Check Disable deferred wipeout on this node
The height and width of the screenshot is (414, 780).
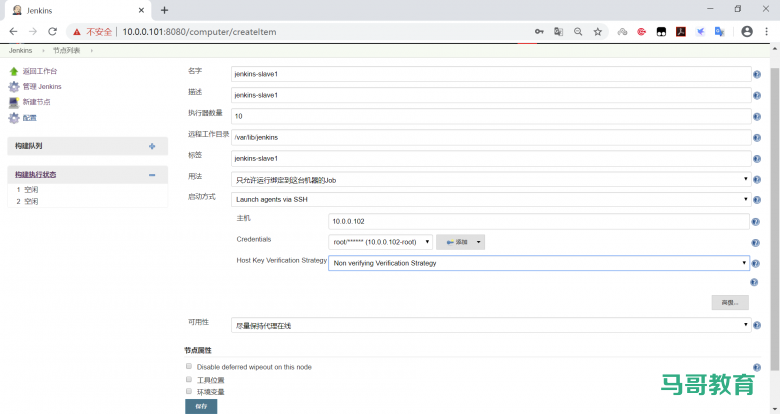pos(189,366)
